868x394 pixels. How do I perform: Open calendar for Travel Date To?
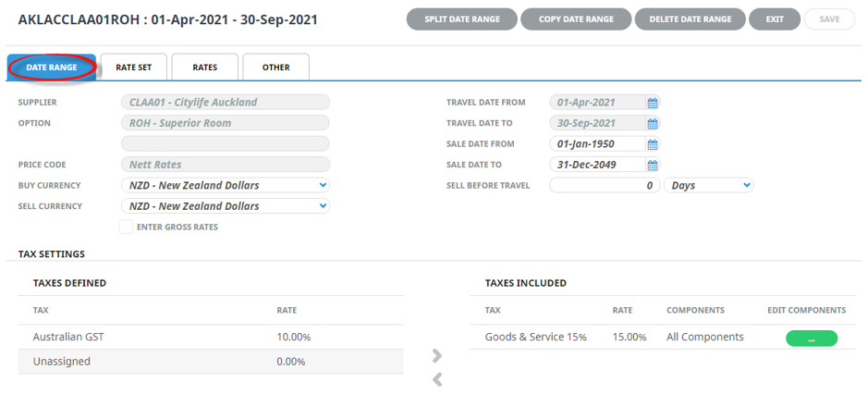tap(653, 123)
